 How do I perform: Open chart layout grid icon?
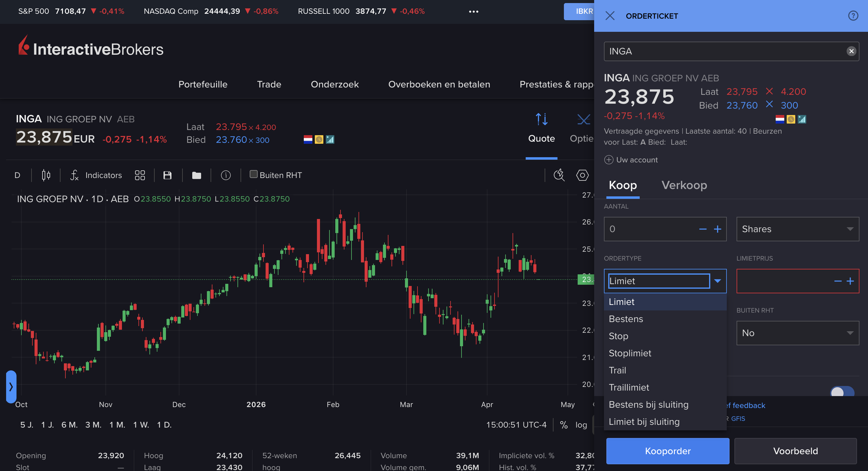[140, 175]
